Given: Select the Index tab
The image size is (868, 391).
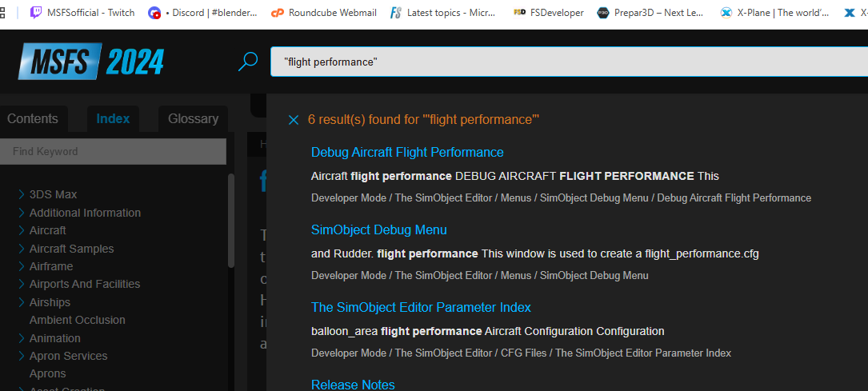Looking at the screenshot, I should pyautogui.click(x=113, y=119).
